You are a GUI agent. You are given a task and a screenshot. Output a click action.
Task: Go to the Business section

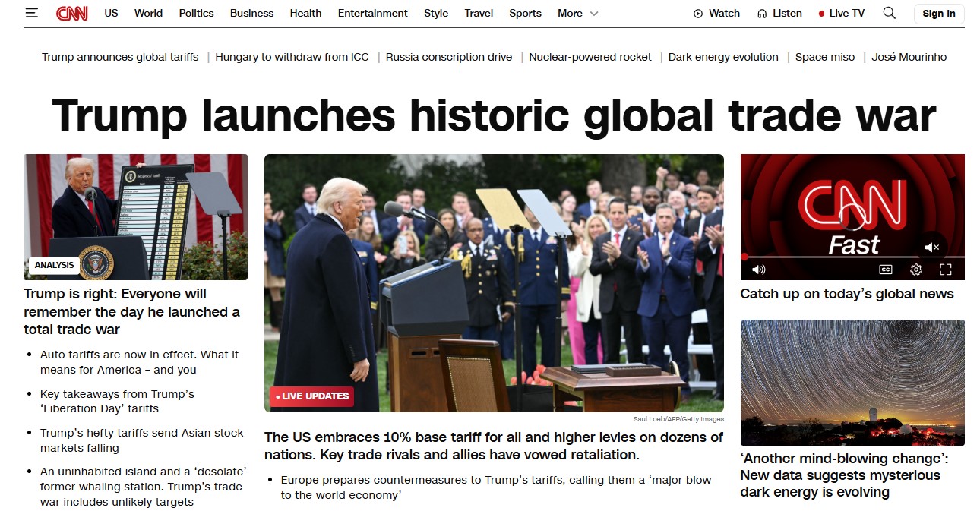coord(251,13)
